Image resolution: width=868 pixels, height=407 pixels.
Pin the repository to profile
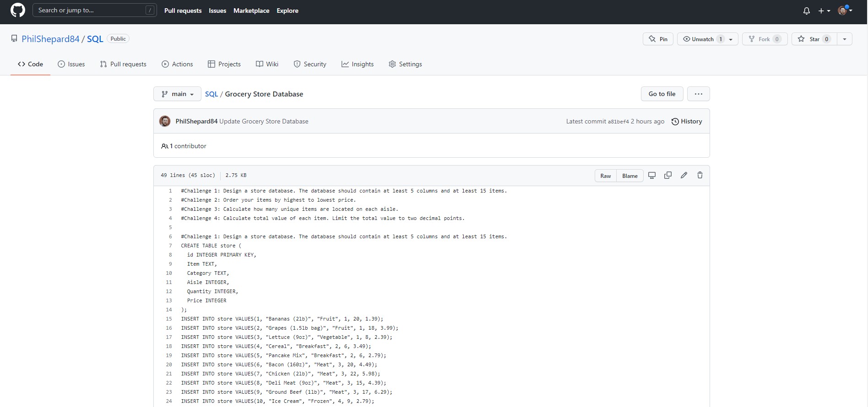coord(658,39)
